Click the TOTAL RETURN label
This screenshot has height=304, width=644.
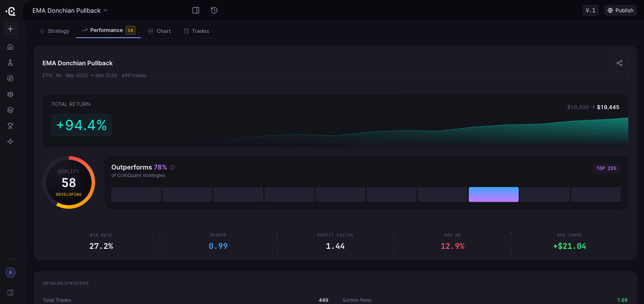tap(71, 104)
